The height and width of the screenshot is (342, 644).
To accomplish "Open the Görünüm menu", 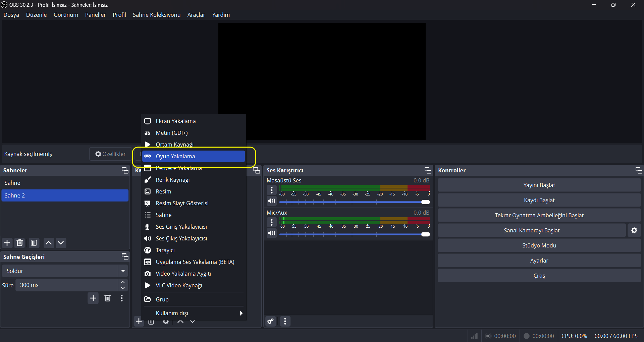I will point(66,15).
